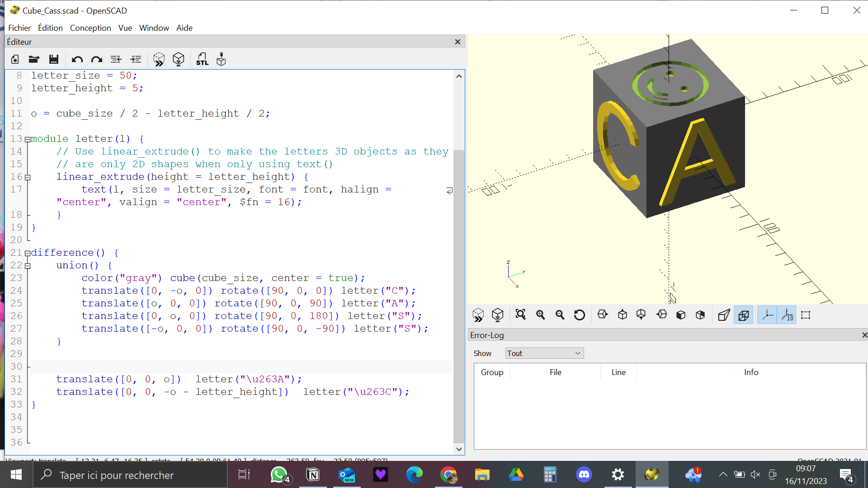Image resolution: width=868 pixels, height=488 pixels.
Task: Open Google Chrome from the taskbar
Action: coord(448,475)
